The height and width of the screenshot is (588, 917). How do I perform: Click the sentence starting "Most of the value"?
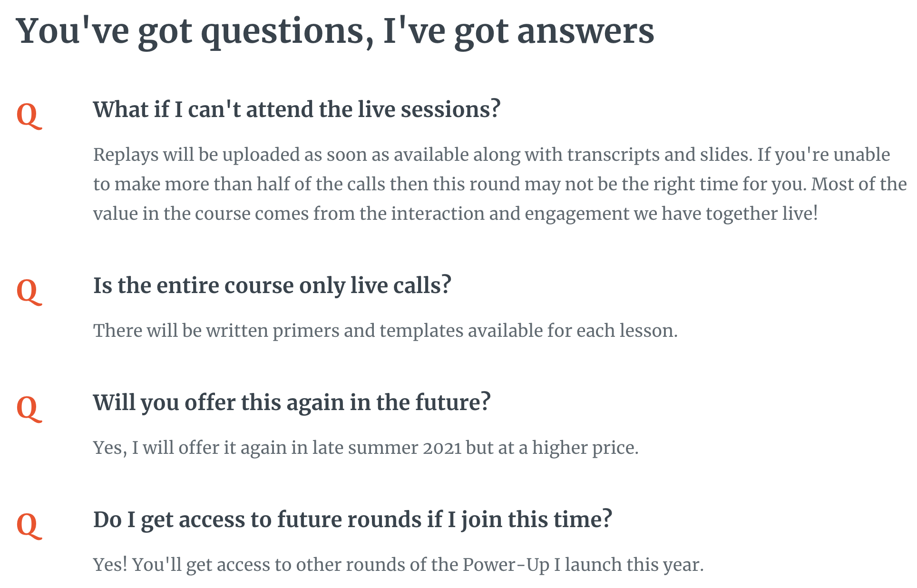point(428,214)
